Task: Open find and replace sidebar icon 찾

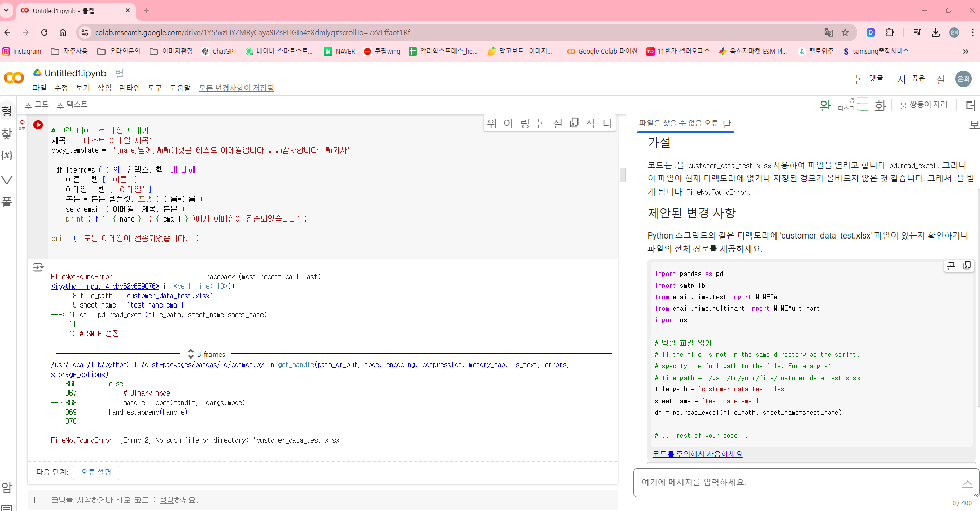Action: 7,133
